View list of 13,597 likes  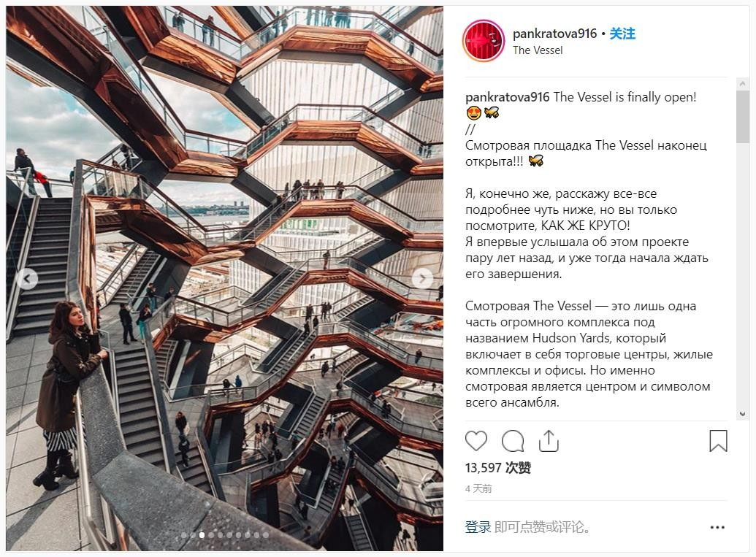[x=498, y=468]
